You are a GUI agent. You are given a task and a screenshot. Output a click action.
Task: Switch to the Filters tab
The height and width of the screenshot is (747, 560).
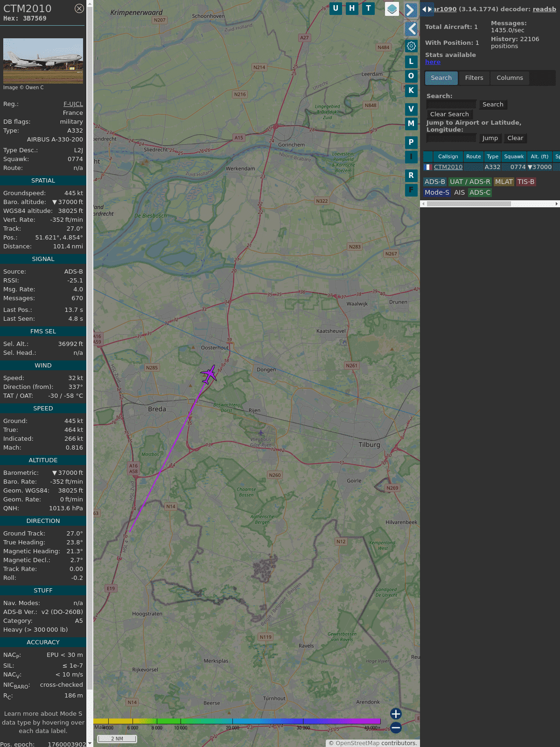click(474, 78)
